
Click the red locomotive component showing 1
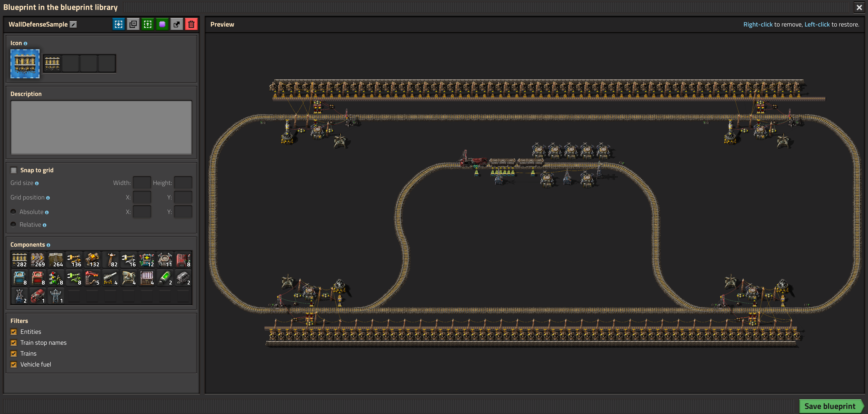coord(38,296)
